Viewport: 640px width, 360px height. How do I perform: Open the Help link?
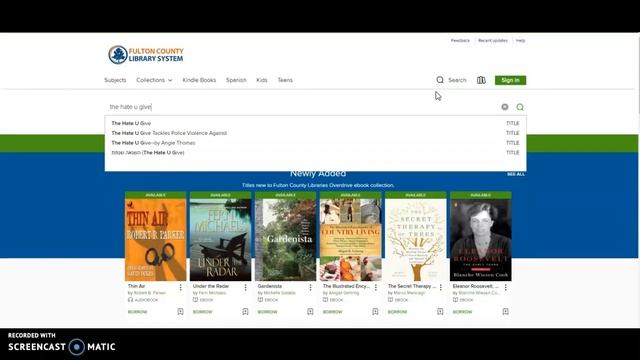(520, 40)
